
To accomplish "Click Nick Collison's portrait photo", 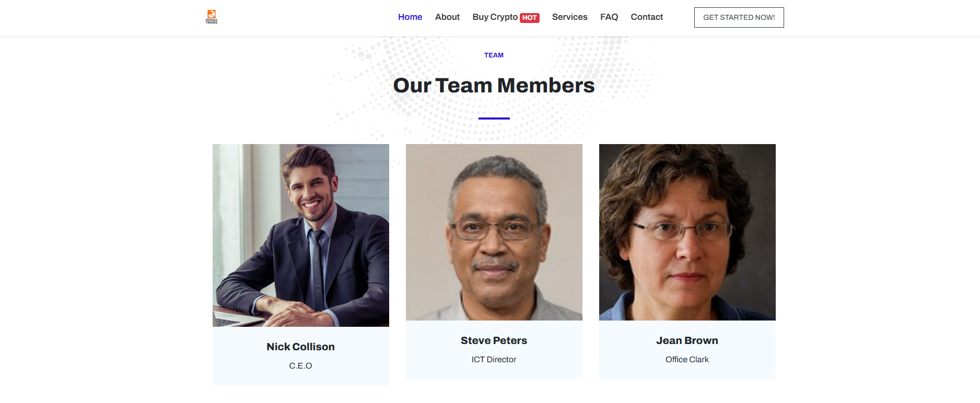I will pyautogui.click(x=301, y=235).
